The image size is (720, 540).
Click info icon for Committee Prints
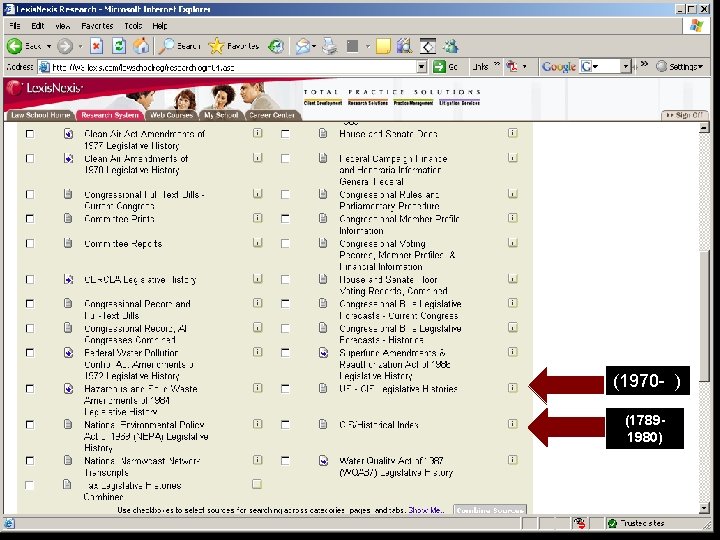coord(258,218)
